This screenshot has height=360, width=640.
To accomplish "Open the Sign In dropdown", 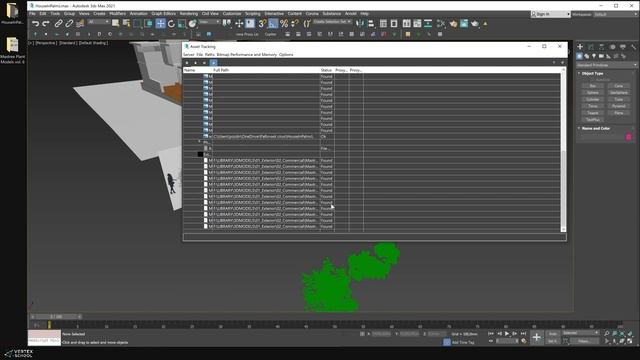I will (551, 14).
